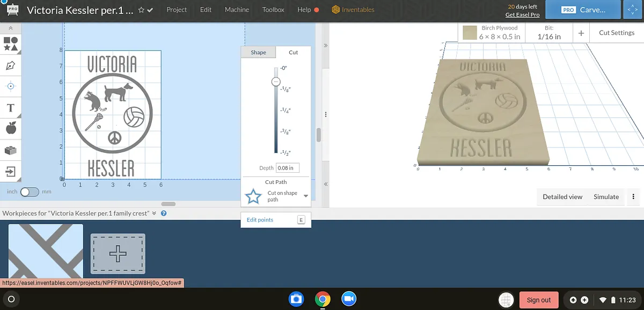Open the Machine menu
Viewport: 644px width, 310px height.
[x=237, y=10]
